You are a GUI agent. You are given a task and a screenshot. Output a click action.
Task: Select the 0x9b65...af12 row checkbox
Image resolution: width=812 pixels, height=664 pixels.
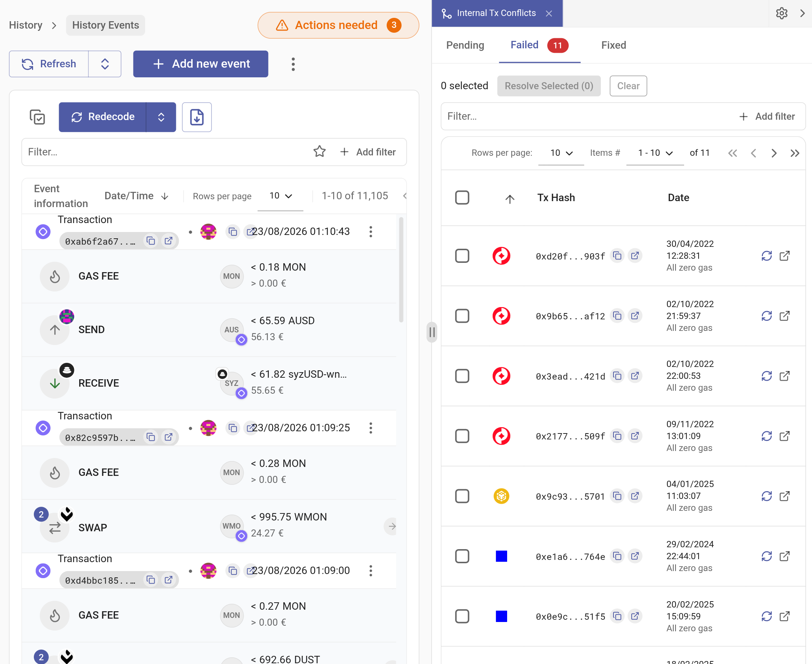(x=462, y=316)
